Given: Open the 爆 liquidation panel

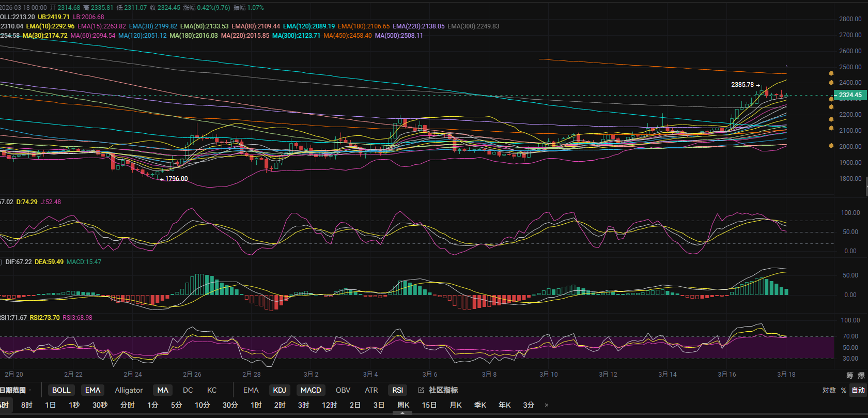Looking at the screenshot, I should point(861,375).
